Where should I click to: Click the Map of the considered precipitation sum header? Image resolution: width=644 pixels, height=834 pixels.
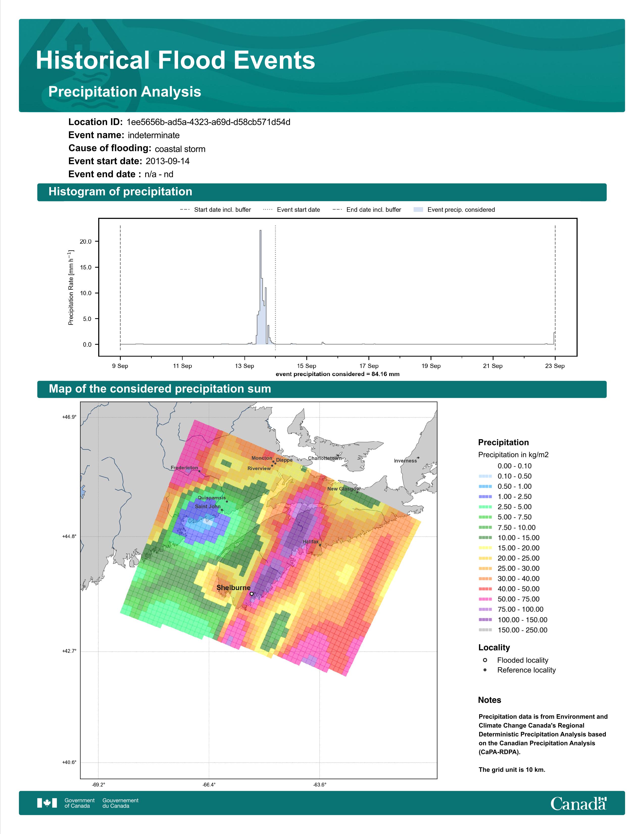click(x=321, y=389)
